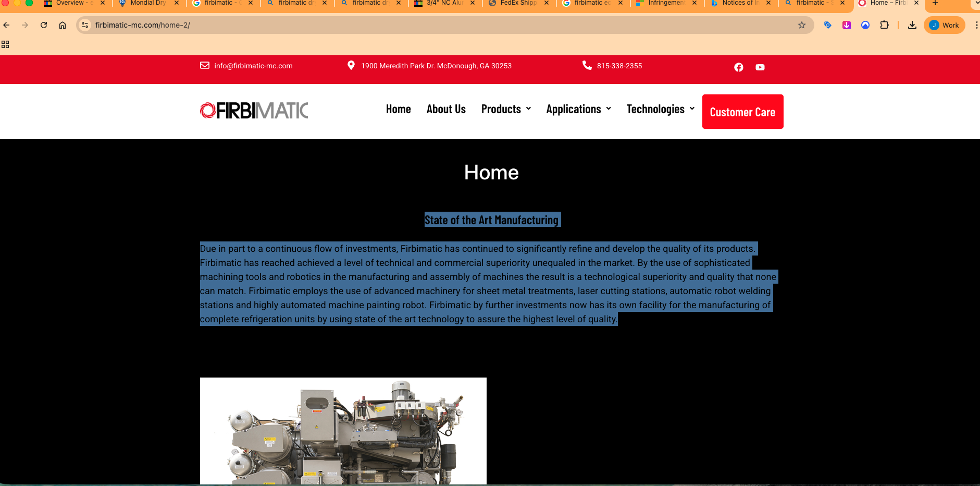Open the blue price tag extension
980x486 pixels.
click(x=827, y=25)
